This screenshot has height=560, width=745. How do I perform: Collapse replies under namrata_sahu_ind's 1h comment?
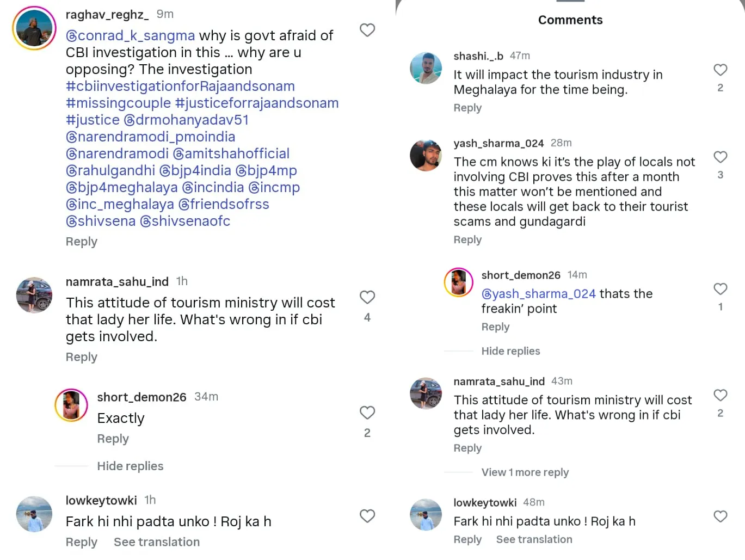(130, 466)
